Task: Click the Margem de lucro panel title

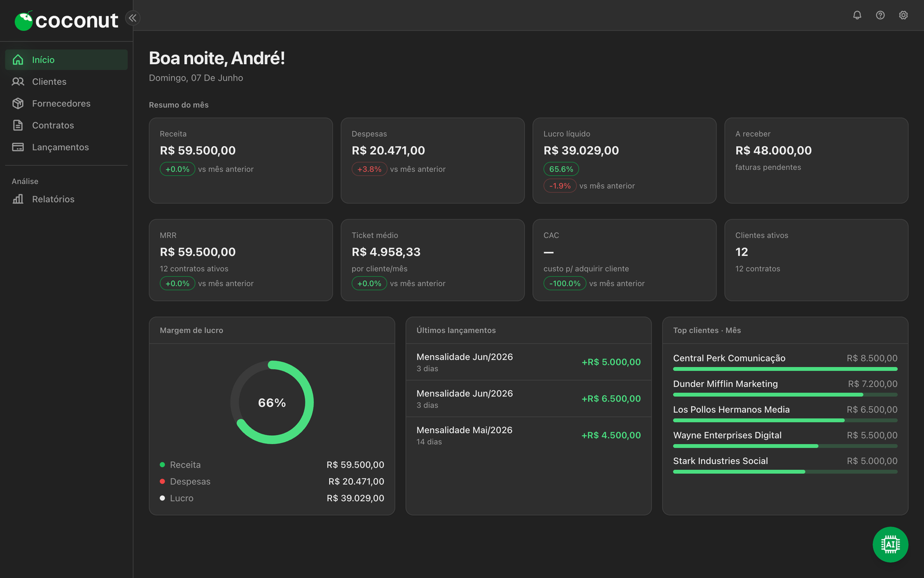Action: point(191,331)
